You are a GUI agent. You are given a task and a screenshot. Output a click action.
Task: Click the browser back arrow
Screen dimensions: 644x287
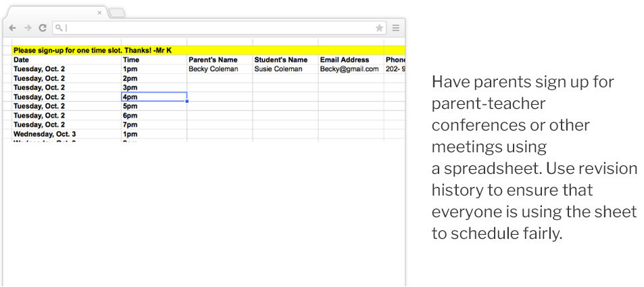[13, 28]
